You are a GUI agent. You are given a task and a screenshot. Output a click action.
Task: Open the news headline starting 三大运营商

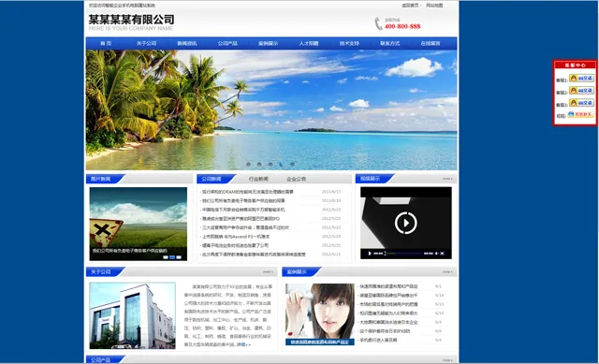[245, 227]
